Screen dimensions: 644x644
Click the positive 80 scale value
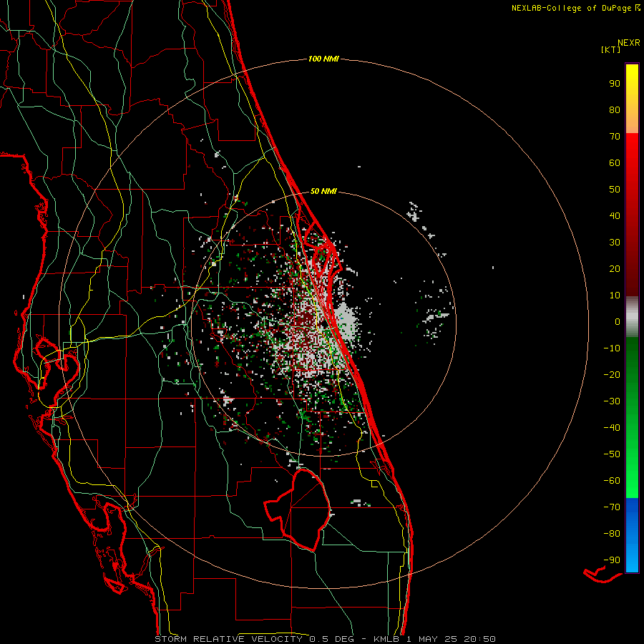click(x=615, y=109)
